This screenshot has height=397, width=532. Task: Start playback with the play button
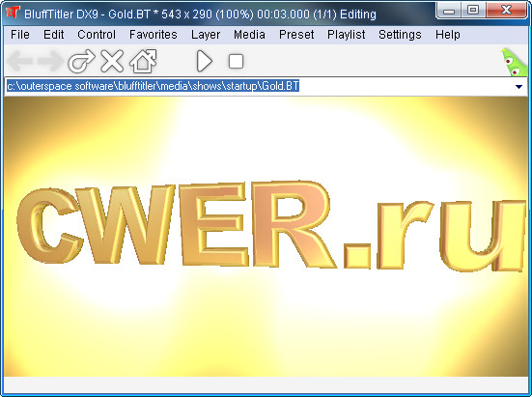(205, 62)
